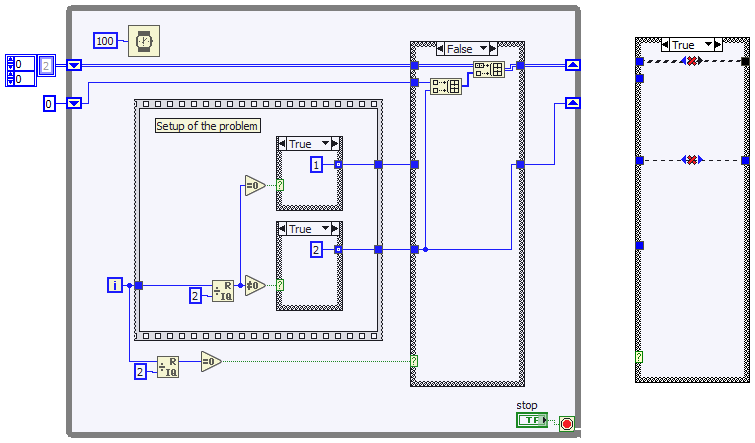
Task: Open the False case selector label dropdown
Action: coord(483,49)
